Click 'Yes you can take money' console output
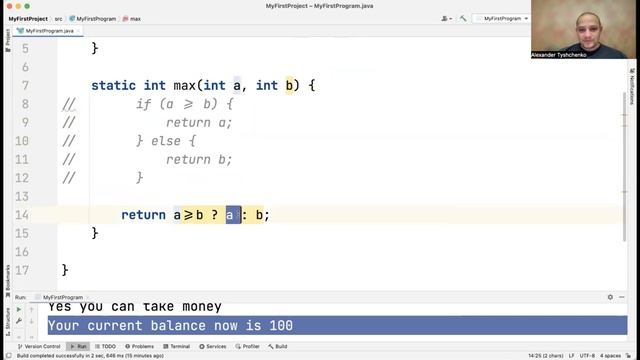Screen dimensions: 640x360 coord(135,307)
